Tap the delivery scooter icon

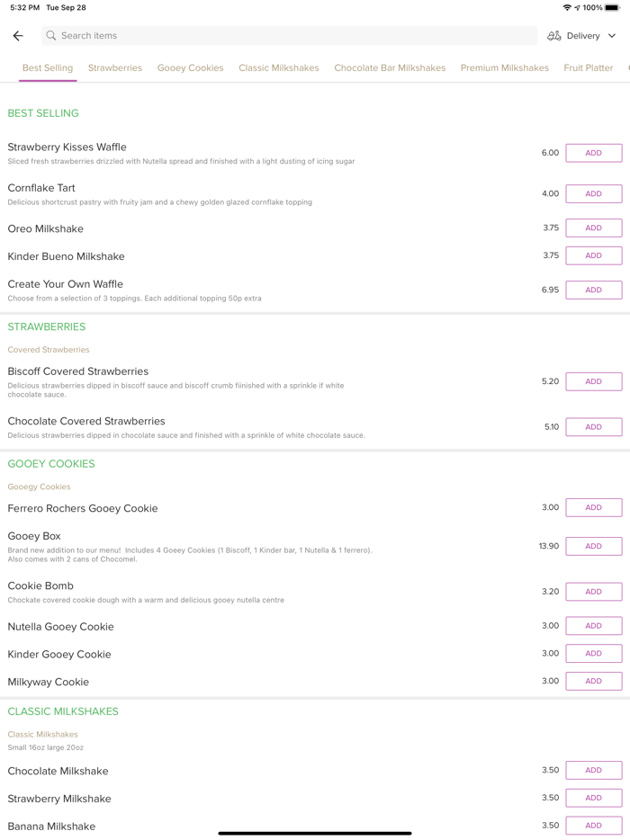pos(554,36)
